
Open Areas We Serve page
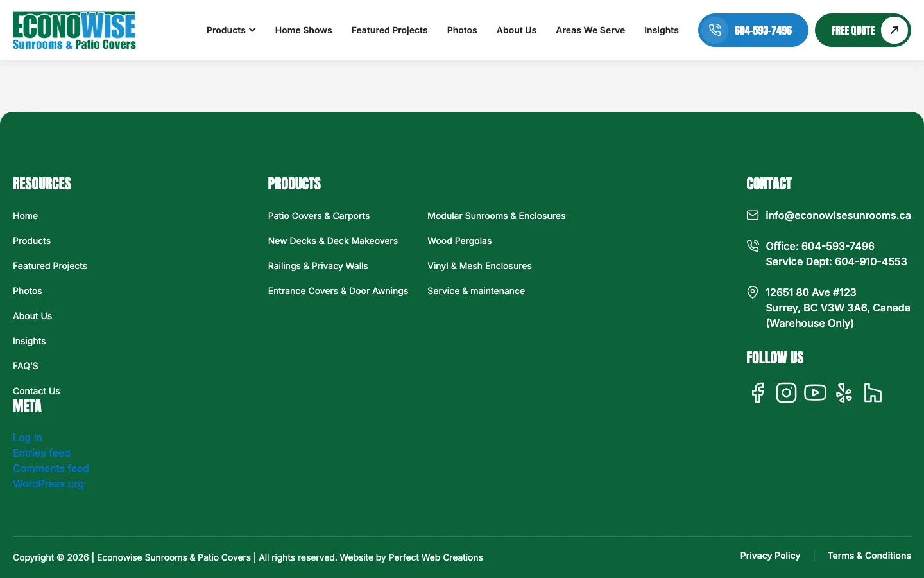tap(590, 30)
